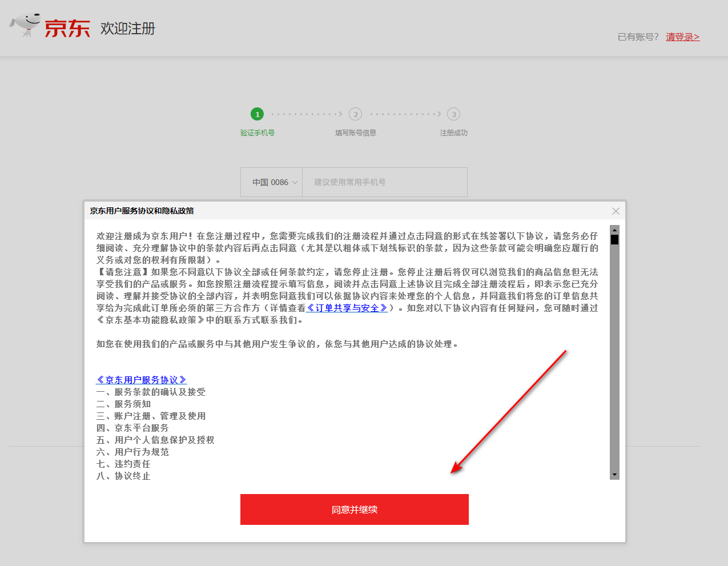Click the 欢迎注册 heading text
Viewport: 728px width, 566px height.
128,29
